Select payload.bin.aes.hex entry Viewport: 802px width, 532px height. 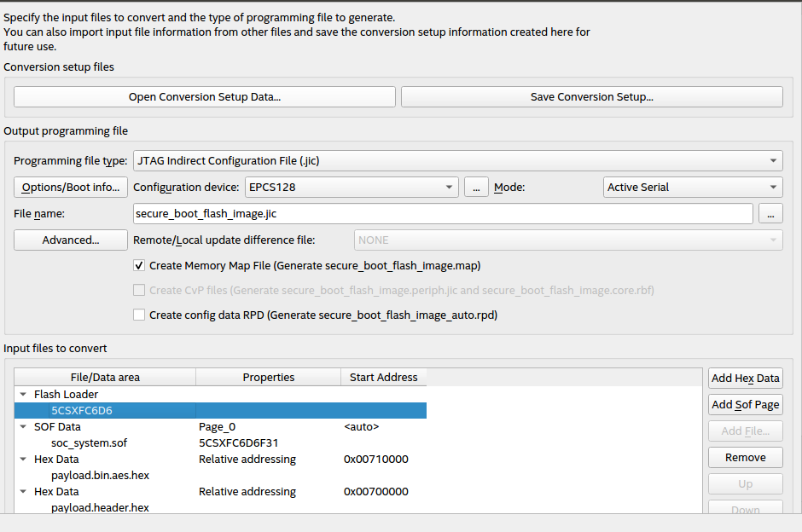pos(100,476)
